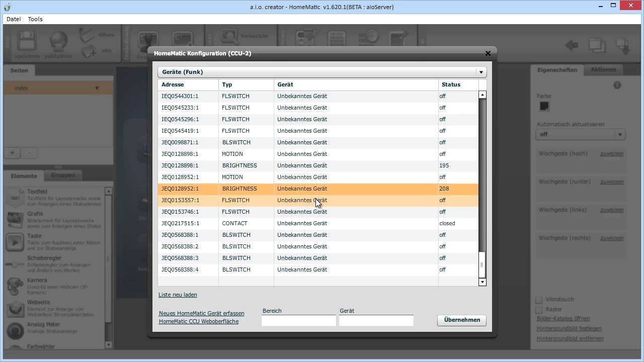Open the Datei menu
644x362 pixels.
[x=14, y=19]
